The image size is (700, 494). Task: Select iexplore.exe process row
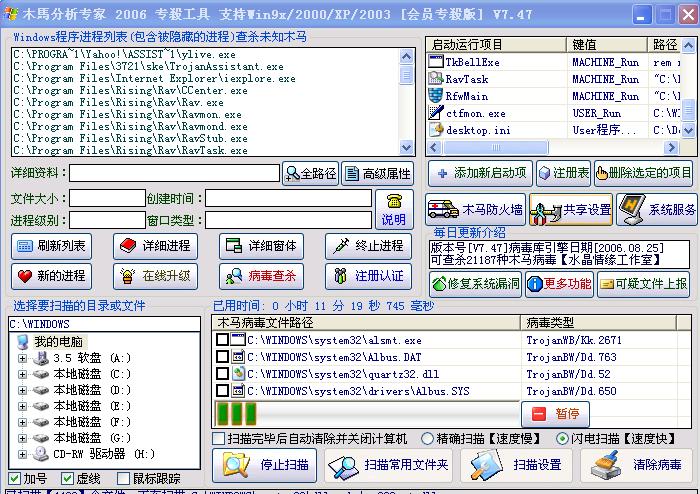click(154, 79)
